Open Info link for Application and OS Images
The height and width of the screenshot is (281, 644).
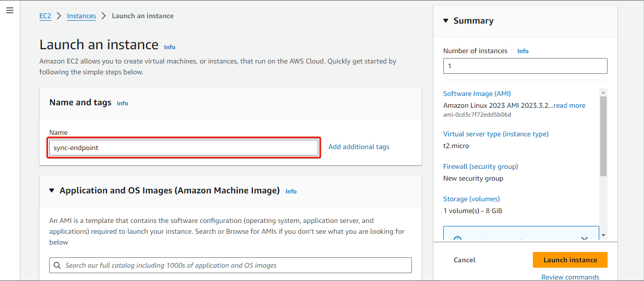pos(291,191)
